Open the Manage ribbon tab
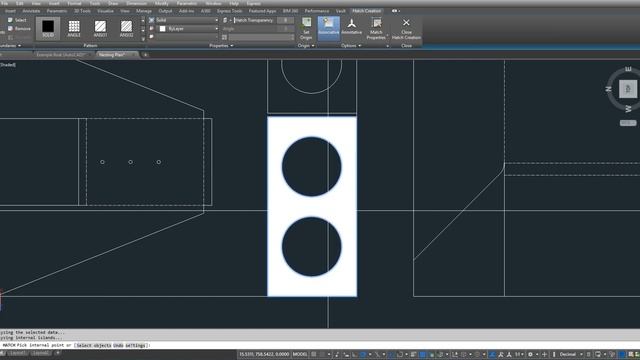 (x=144, y=11)
